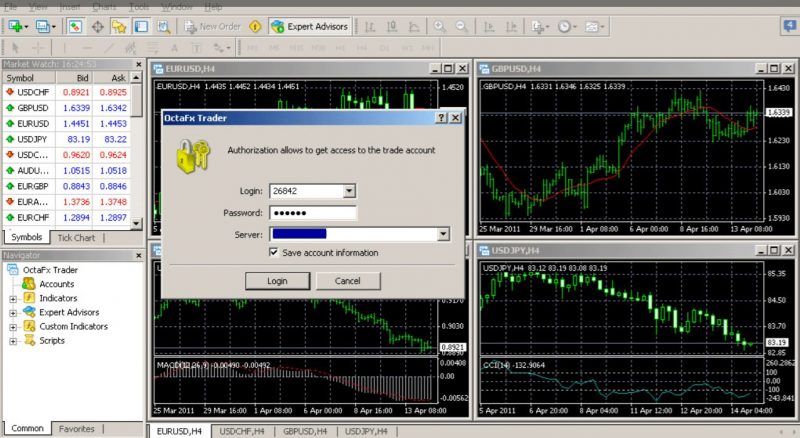Open the File menu

click(x=10, y=7)
